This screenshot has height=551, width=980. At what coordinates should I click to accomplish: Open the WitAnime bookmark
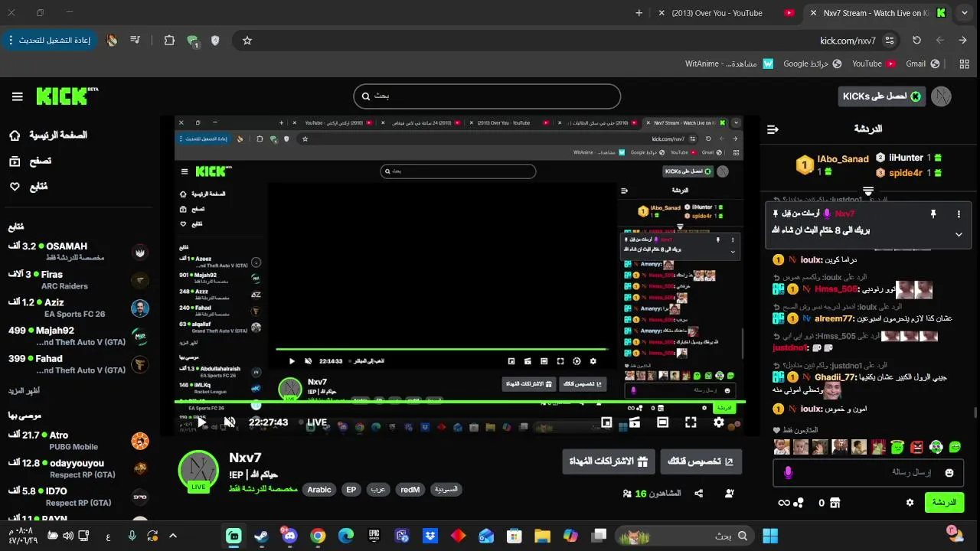point(729,64)
